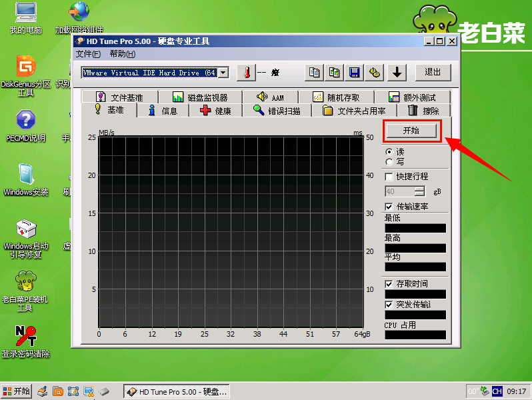Switch to the 随机存取 tab
532x400 pixels.
coord(336,97)
